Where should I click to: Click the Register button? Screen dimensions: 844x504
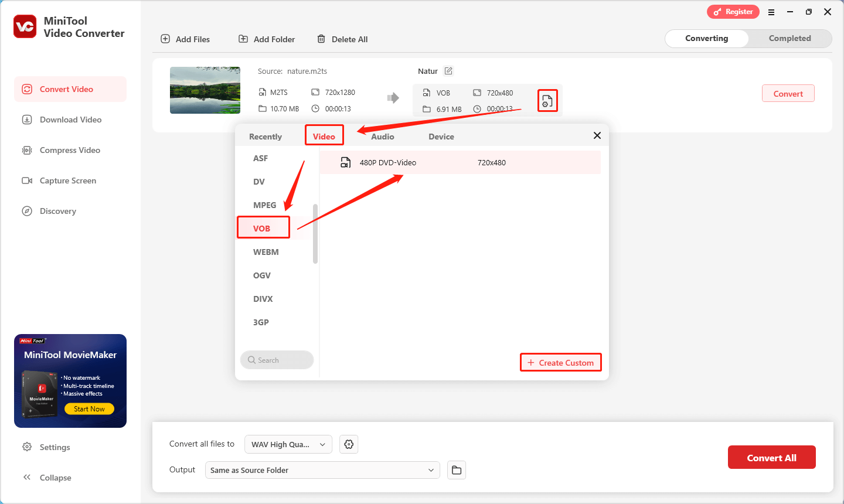tap(733, 12)
